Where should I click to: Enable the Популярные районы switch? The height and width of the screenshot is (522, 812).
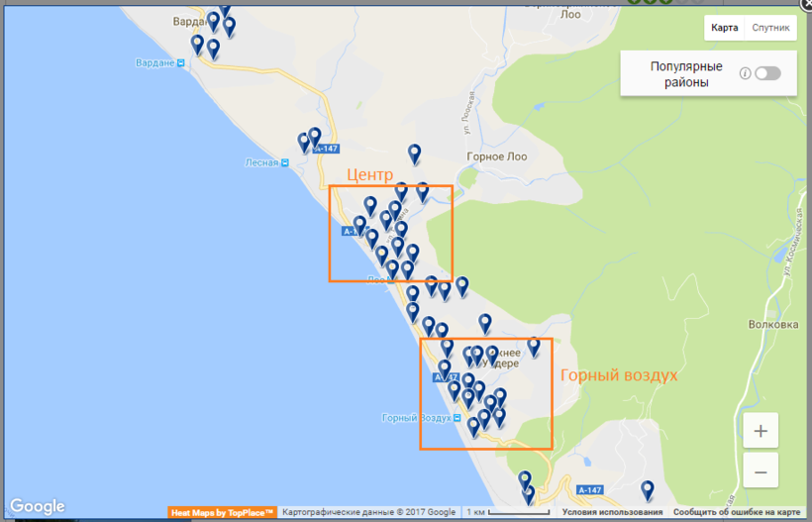tap(767, 73)
